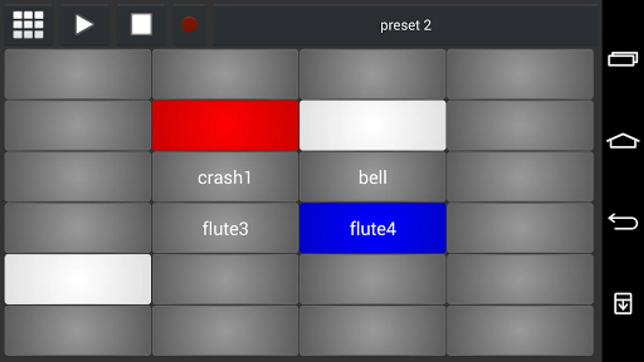Start recording with the red record button
Image resolution: width=644 pixels, height=362 pixels.
pos(189,25)
